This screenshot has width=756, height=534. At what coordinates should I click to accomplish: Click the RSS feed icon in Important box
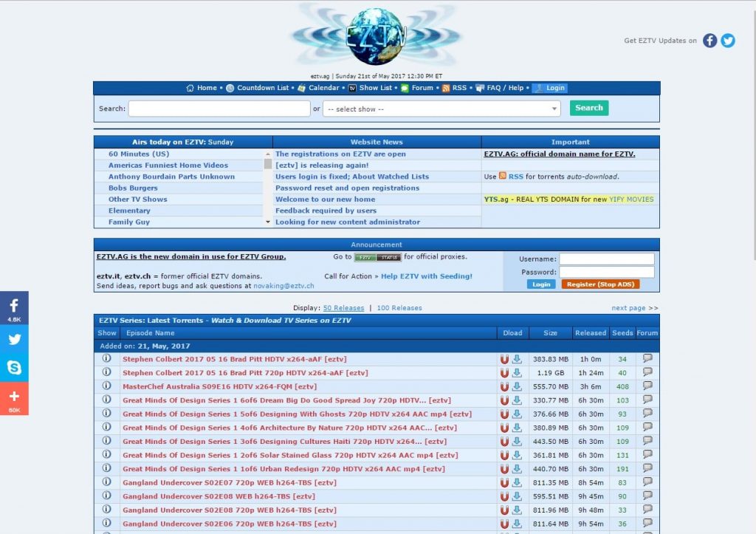tap(502, 176)
